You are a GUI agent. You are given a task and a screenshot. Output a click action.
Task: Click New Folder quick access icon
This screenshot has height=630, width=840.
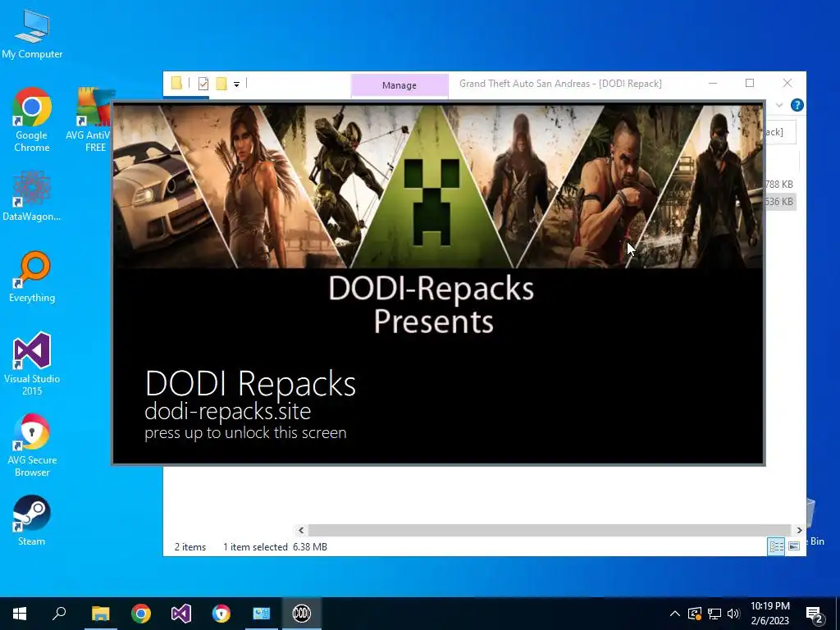[x=221, y=83]
